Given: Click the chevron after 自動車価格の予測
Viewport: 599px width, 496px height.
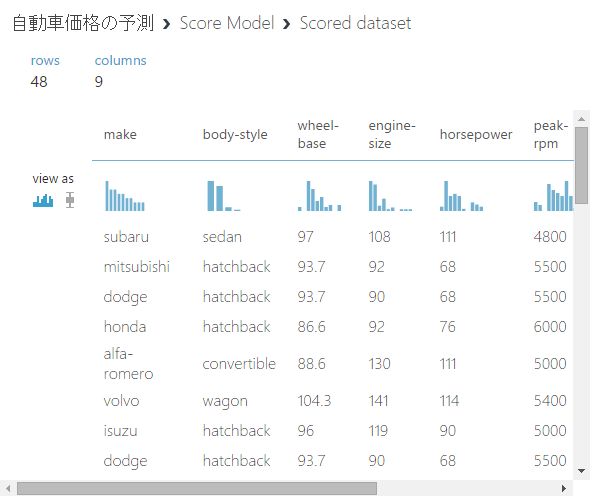Looking at the screenshot, I should click(166, 24).
